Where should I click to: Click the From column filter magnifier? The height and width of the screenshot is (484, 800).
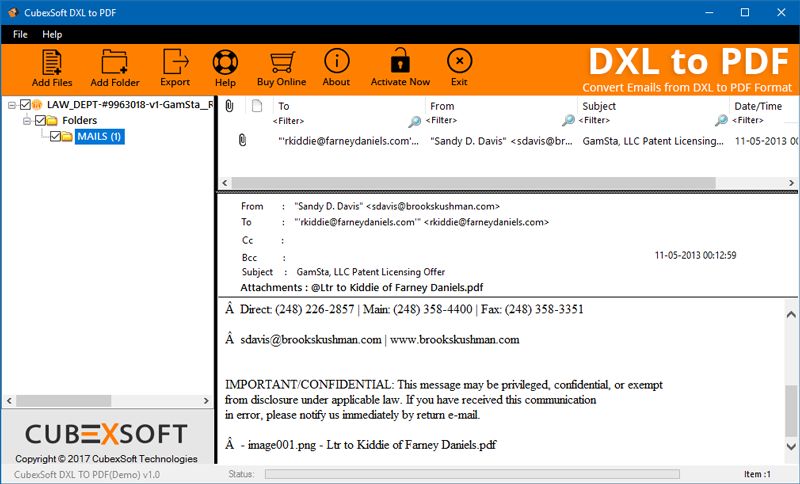coord(568,120)
